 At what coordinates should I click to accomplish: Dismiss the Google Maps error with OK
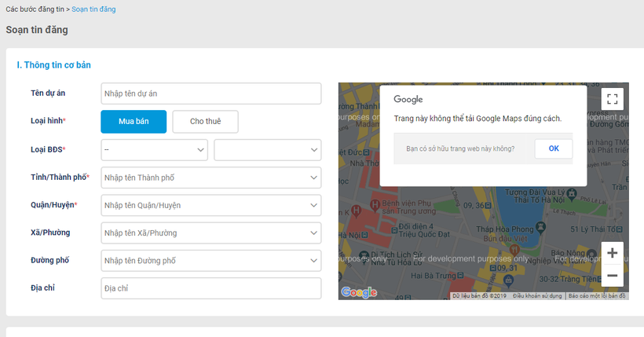coord(553,148)
